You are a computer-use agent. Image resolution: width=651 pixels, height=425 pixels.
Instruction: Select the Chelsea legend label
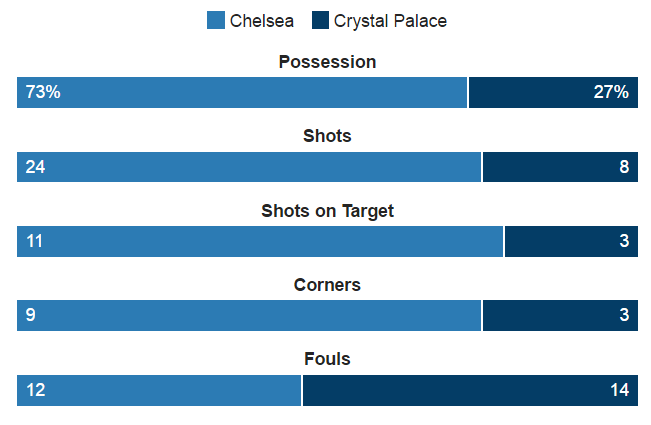(262, 21)
